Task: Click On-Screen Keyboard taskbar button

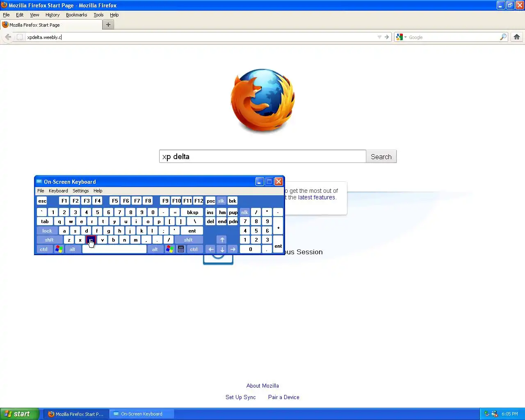Action: (142, 414)
